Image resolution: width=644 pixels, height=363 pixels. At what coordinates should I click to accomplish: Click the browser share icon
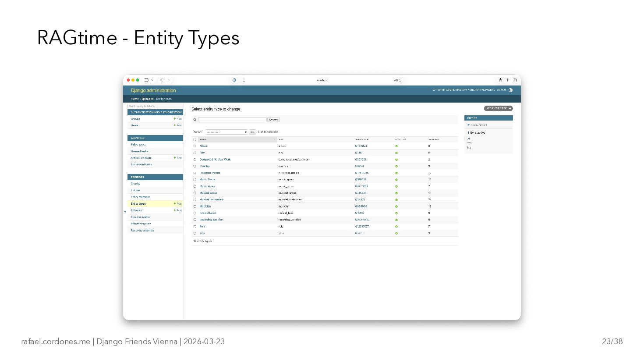point(500,80)
